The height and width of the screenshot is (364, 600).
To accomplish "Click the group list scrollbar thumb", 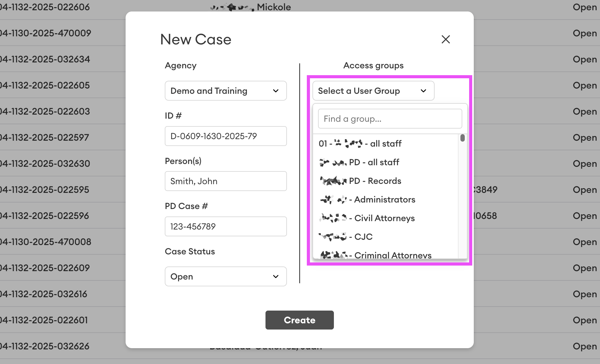I will [463, 138].
